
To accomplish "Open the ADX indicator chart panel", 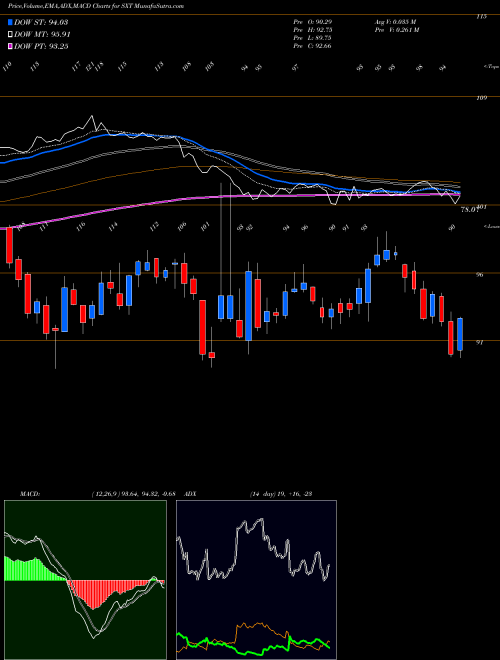I will [256, 580].
